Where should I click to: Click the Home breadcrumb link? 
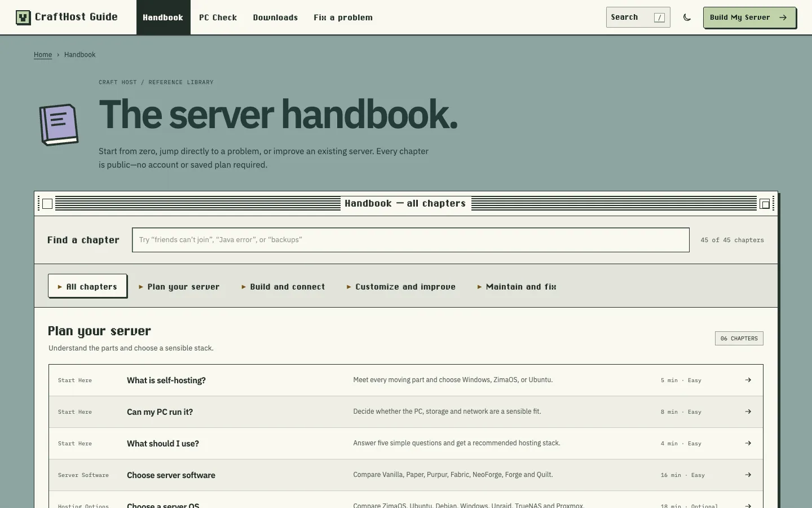tap(43, 55)
